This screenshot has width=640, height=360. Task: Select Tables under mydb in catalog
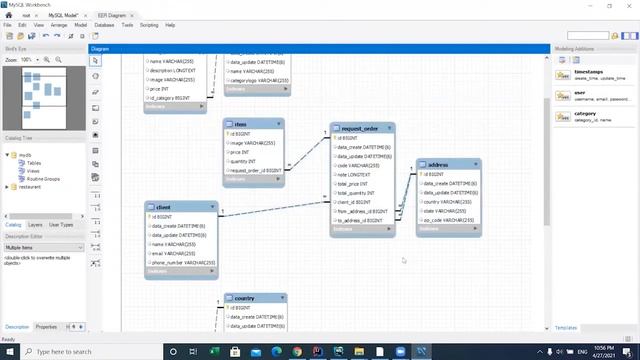33,163
